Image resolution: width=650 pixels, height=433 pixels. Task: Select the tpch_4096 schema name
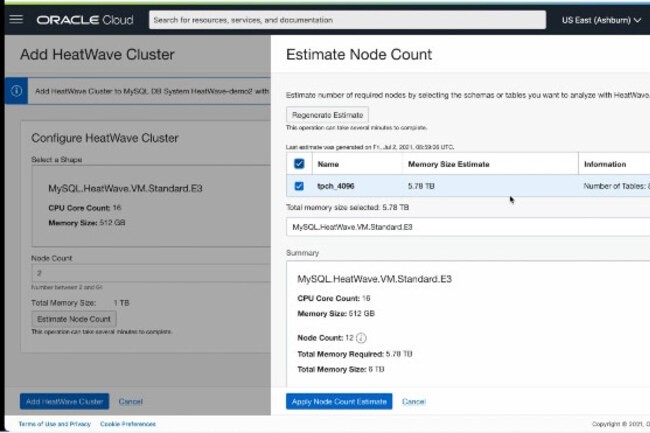coord(336,186)
